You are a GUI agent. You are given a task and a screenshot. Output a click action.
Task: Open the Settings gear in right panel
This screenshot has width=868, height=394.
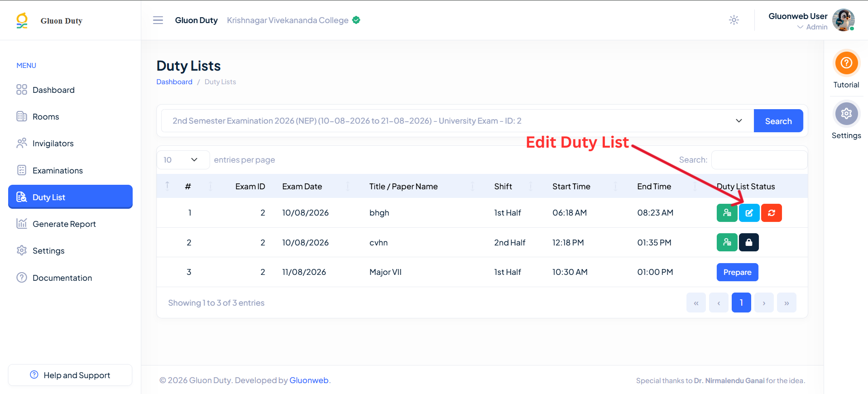pyautogui.click(x=846, y=114)
